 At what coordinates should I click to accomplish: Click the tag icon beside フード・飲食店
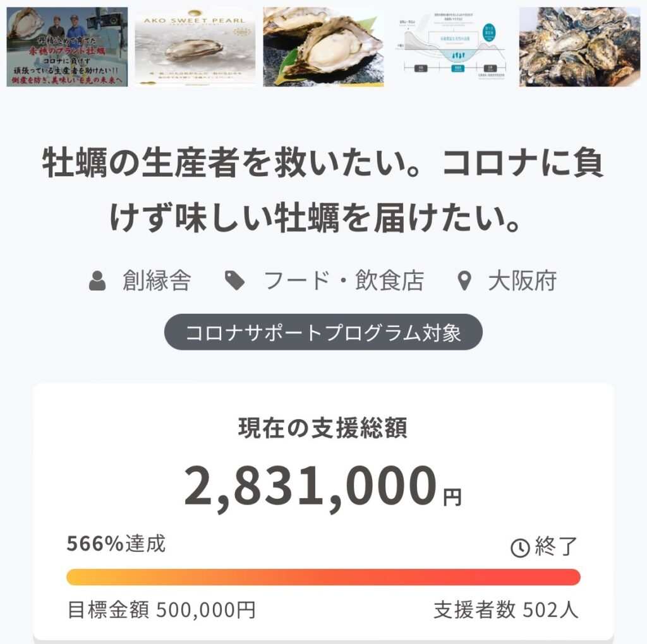click(x=235, y=281)
